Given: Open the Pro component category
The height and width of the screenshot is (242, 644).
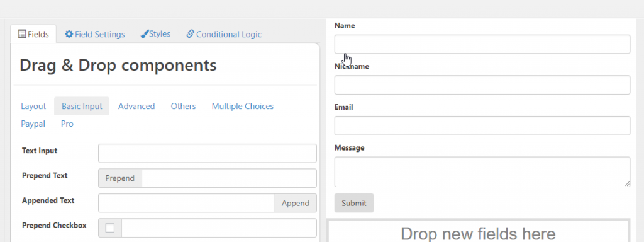Looking at the screenshot, I should pos(67,124).
